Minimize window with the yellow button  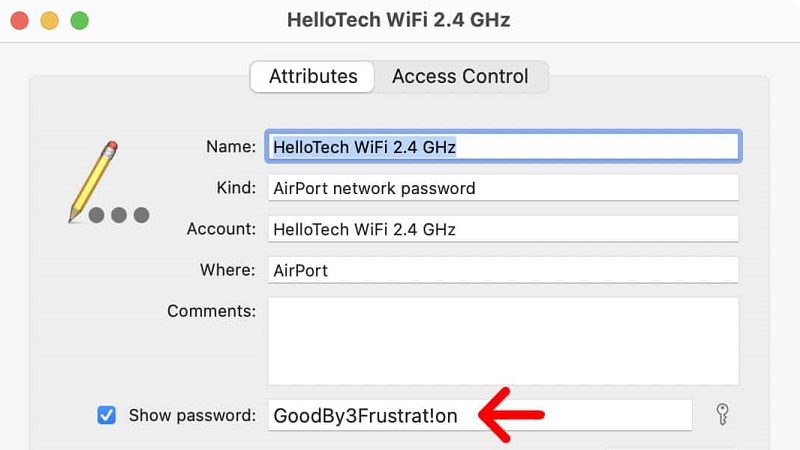coord(49,20)
